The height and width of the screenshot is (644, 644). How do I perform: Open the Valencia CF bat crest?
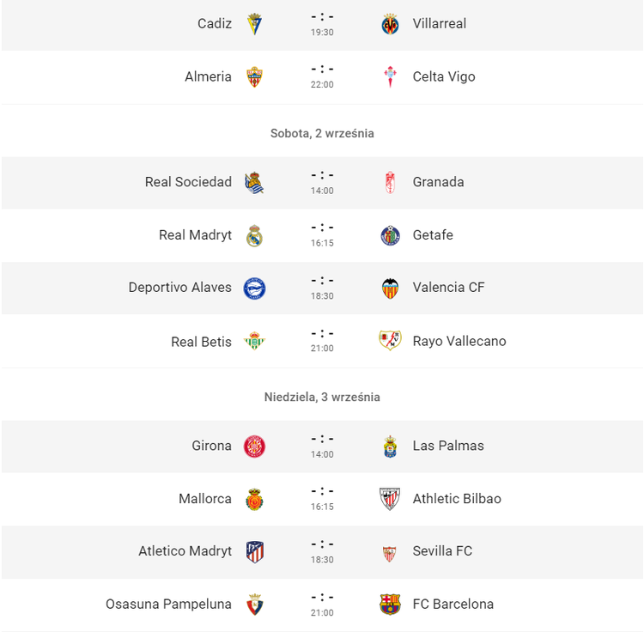tap(390, 289)
